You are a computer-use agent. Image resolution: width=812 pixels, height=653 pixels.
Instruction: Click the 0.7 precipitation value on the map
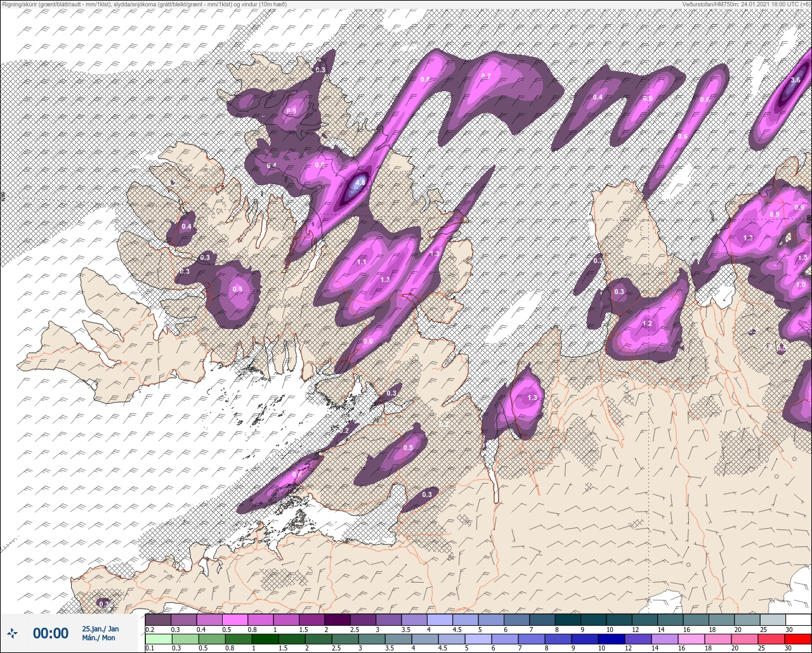click(486, 76)
